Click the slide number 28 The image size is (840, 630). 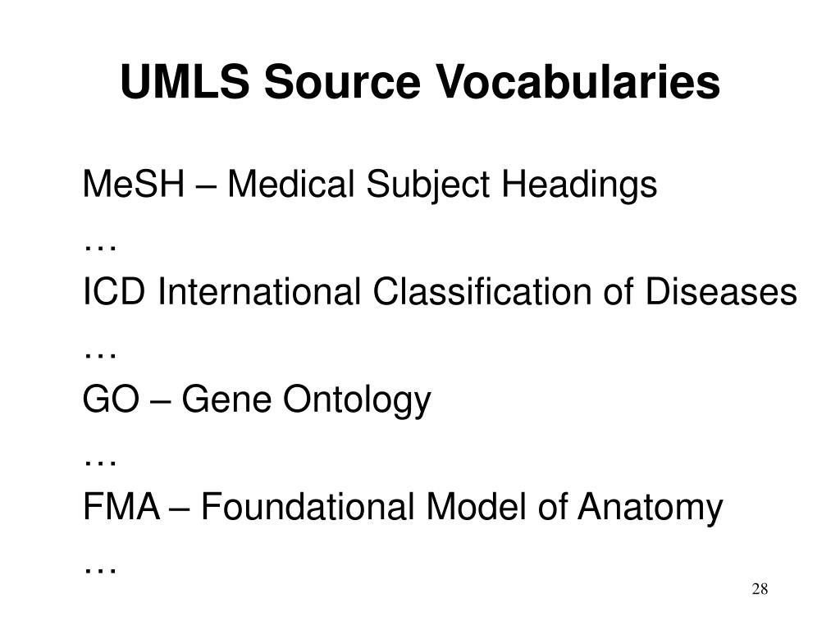(x=760, y=589)
